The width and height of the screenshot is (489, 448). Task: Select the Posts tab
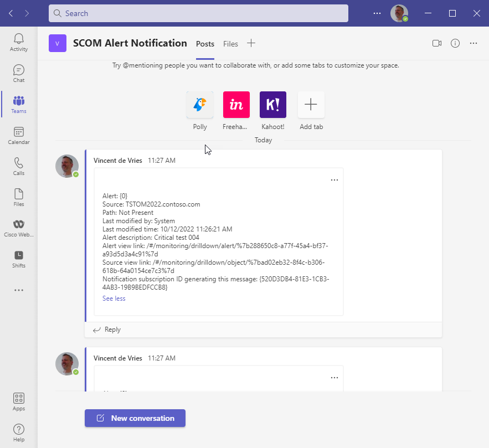(205, 44)
